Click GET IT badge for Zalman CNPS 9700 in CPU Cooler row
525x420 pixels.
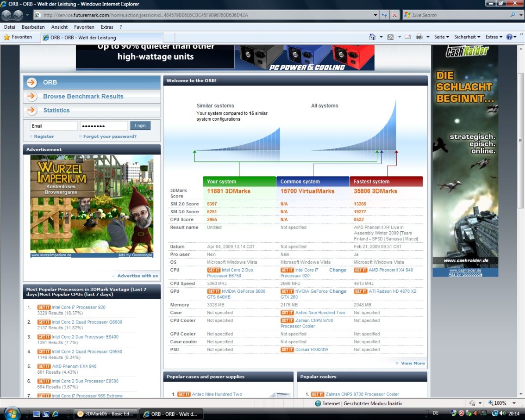pyautogui.click(x=287, y=321)
